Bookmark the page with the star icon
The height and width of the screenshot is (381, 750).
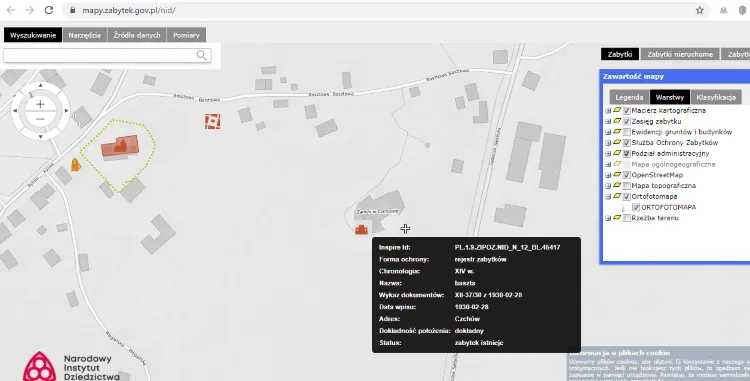pyautogui.click(x=700, y=10)
